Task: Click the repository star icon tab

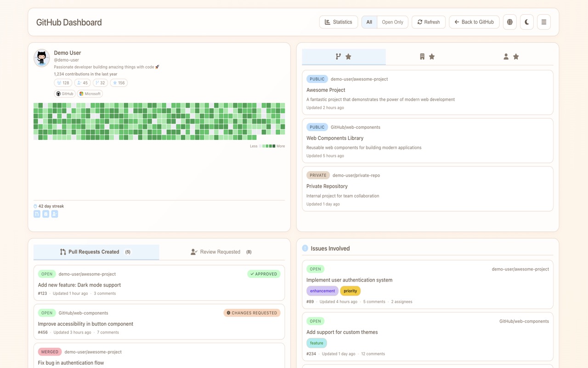Action: click(x=427, y=56)
